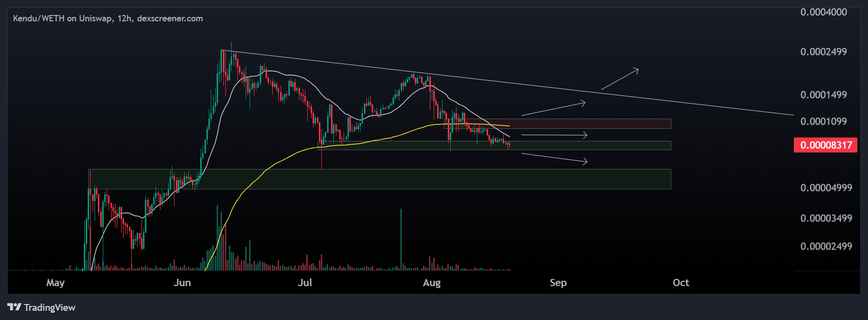Click the Sep label on time axis

[x=558, y=283]
